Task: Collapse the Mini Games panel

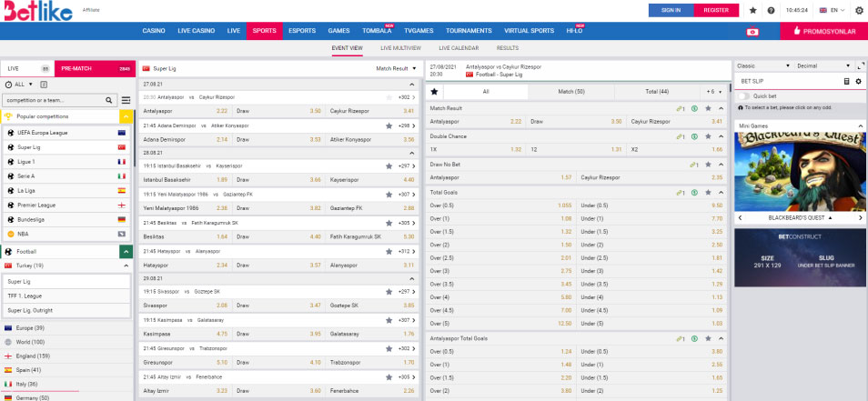Action: pos(860,126)
